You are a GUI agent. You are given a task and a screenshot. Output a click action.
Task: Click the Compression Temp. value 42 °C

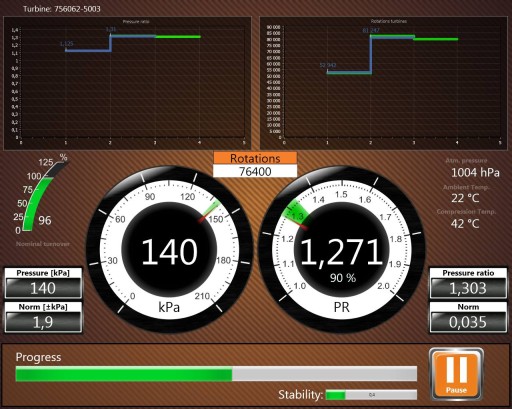(x=465, y=224)
